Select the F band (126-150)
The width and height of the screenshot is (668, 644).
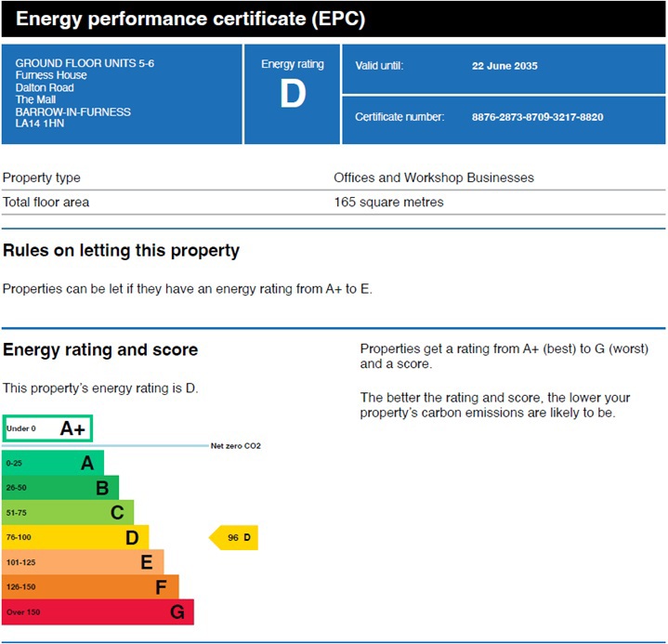[x=90, y=587]
